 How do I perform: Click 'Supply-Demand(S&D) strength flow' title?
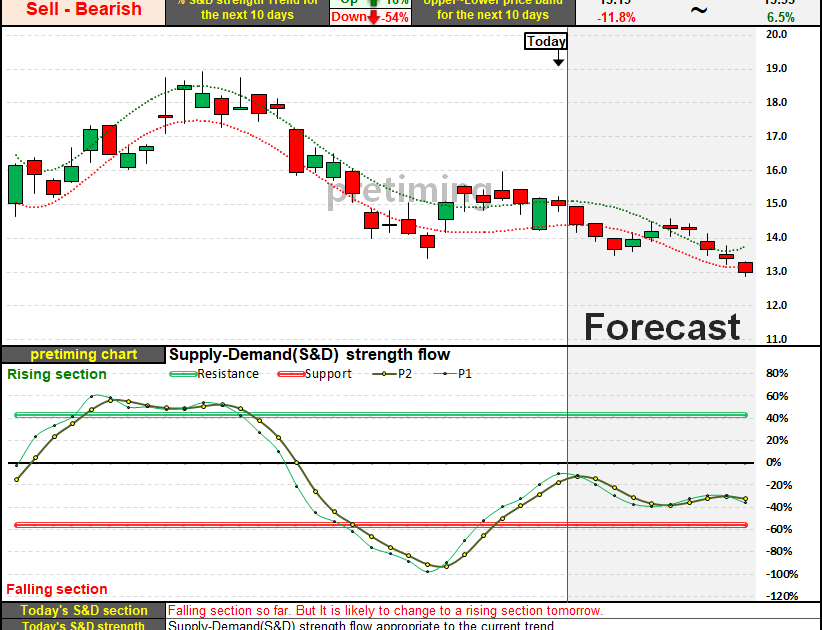tap(309, 355)
